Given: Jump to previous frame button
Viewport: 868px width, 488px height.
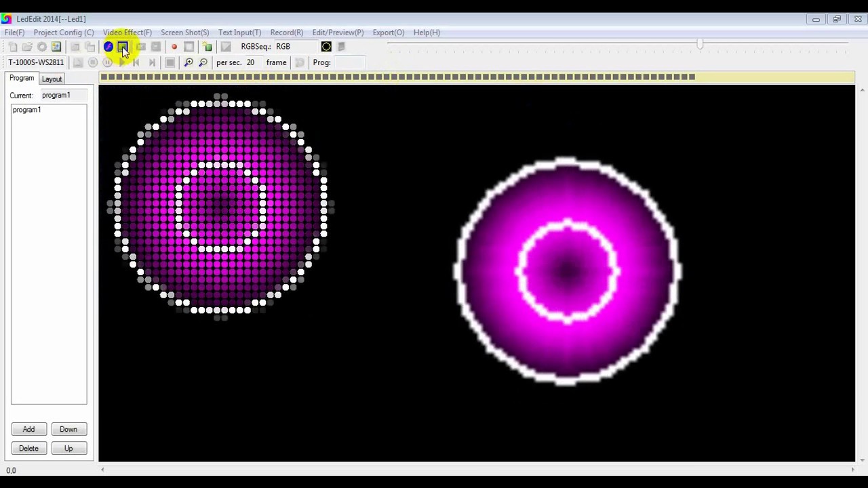Looking at the screenshot, I should 136,62.
